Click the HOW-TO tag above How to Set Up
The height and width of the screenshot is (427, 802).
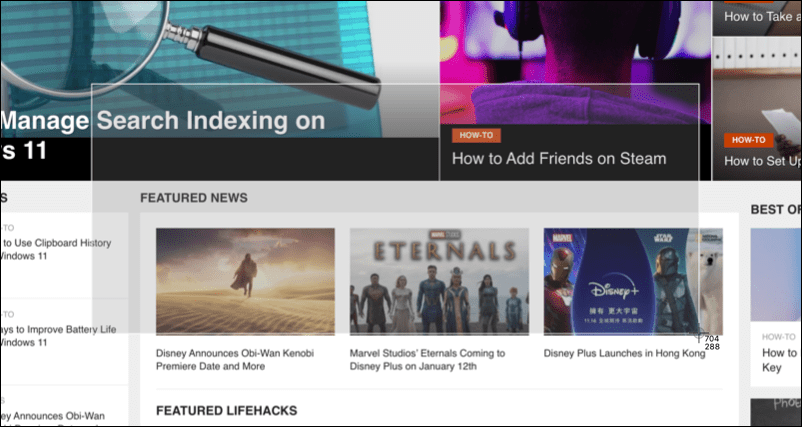(748, 140)
